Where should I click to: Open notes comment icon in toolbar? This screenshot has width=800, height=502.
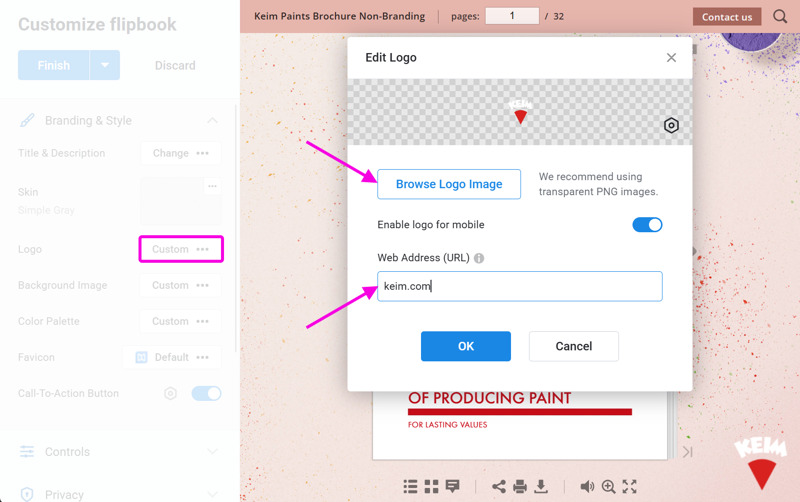point(453,487)
